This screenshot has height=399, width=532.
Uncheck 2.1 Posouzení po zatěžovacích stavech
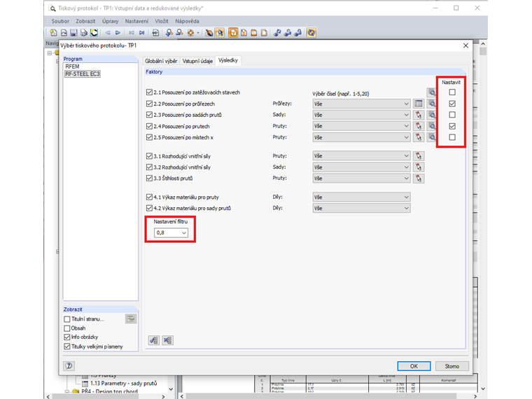tap(149, 92)
